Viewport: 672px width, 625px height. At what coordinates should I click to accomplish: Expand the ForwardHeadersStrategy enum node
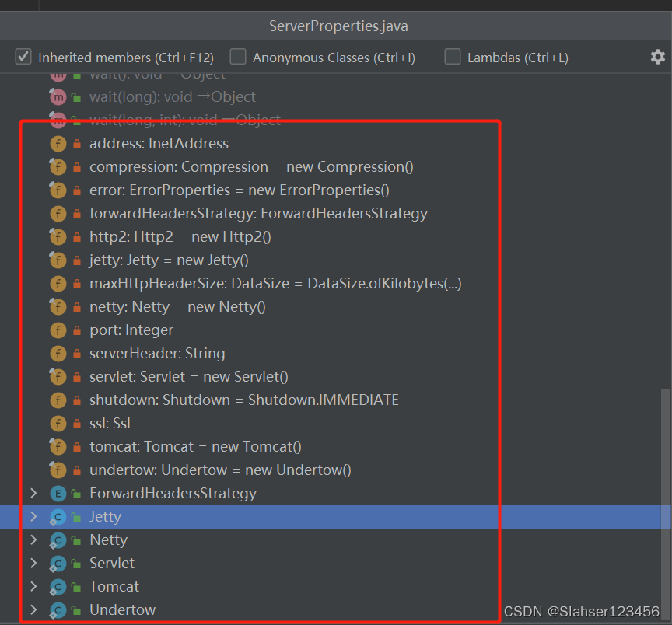33,493
